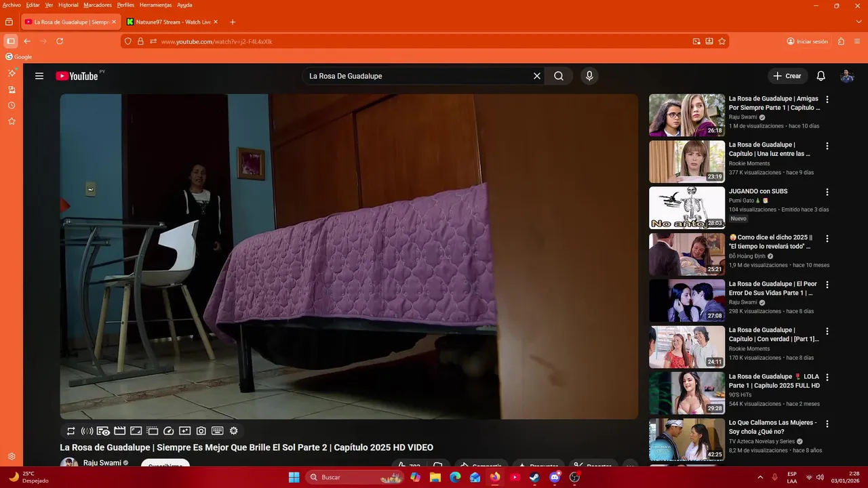868x488 pixels.
Task: Open sidebar settings gear at bottom left
Action: click(x=12, y=457)
